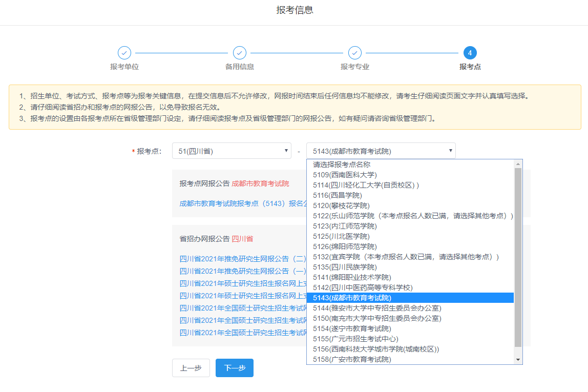Click the 报考专业 step label
Screen dimensions: 588x392
(355, 67)
